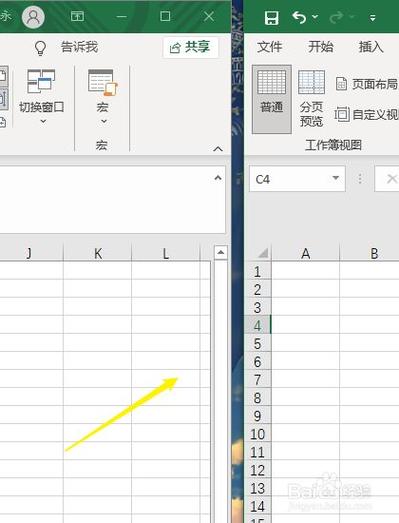This screenshot has width=399, height=523.
Task: Select row 1 header
Action: coord(258,272)
